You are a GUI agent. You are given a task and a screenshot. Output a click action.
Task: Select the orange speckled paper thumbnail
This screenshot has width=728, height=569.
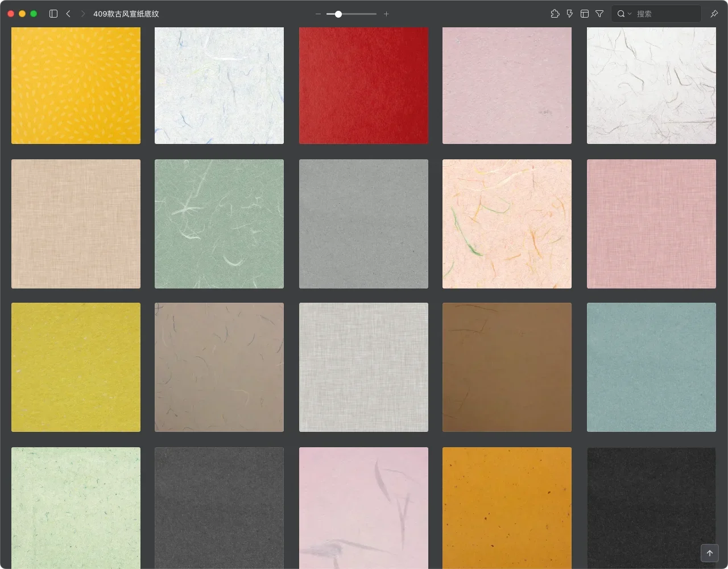[x=507, y=508]
